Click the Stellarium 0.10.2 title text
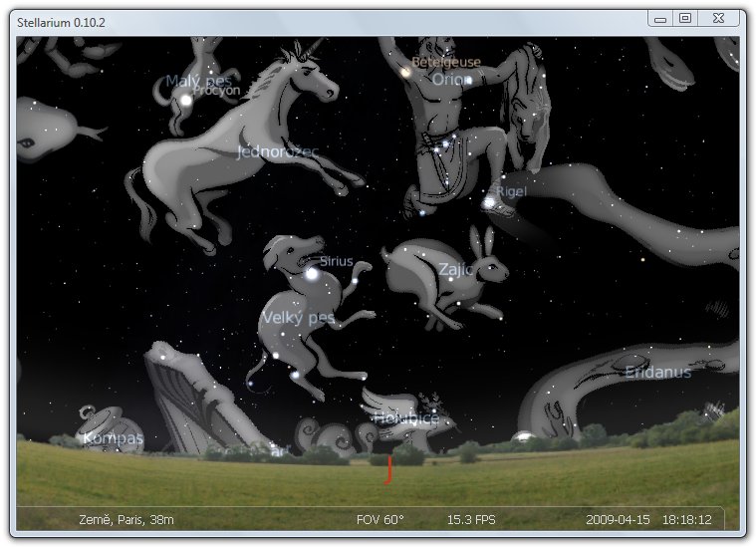756x547 pixels. pyautogui.click(x=61, y=22)
